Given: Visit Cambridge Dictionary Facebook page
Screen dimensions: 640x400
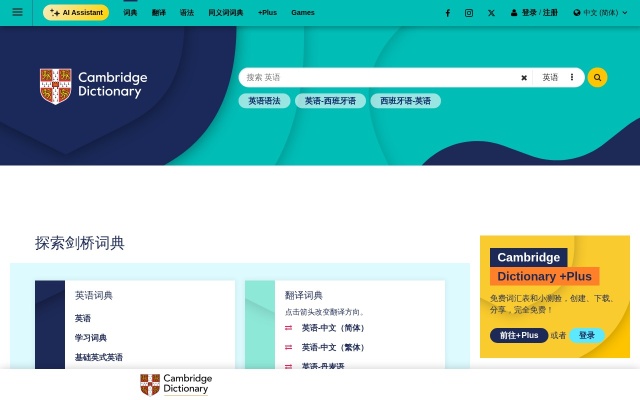Looking at the screenshot, I should coord(447,13).
